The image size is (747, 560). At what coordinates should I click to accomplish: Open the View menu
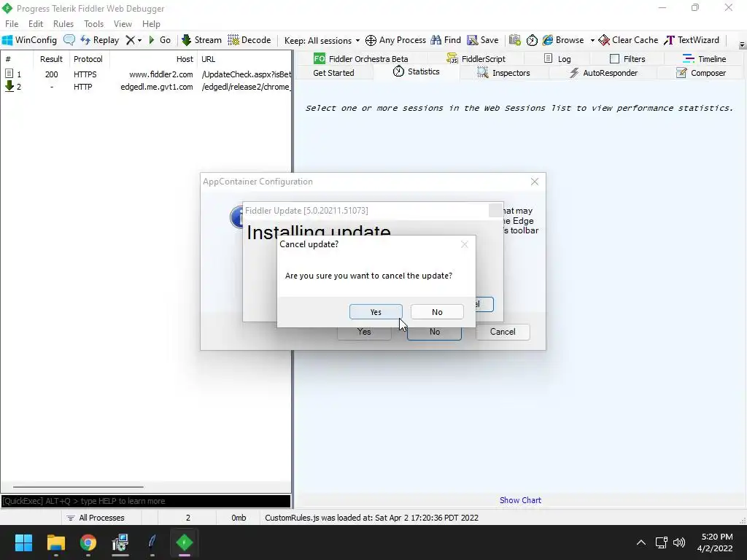(123, 24)
